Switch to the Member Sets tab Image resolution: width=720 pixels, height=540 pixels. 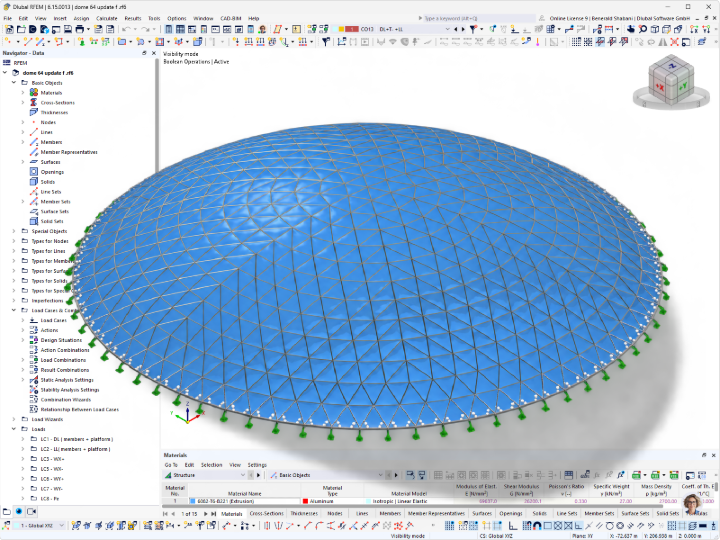click(x=599, y=513)
